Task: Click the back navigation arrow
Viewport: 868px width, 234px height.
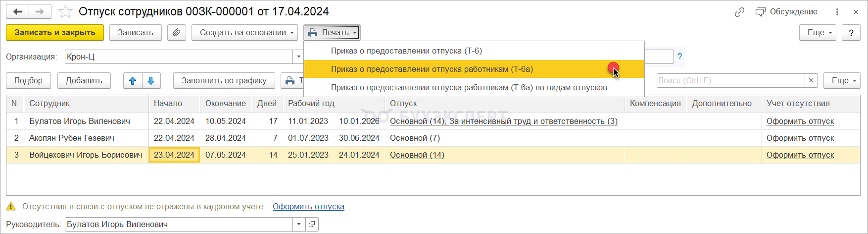Action: tap(18, 12)
